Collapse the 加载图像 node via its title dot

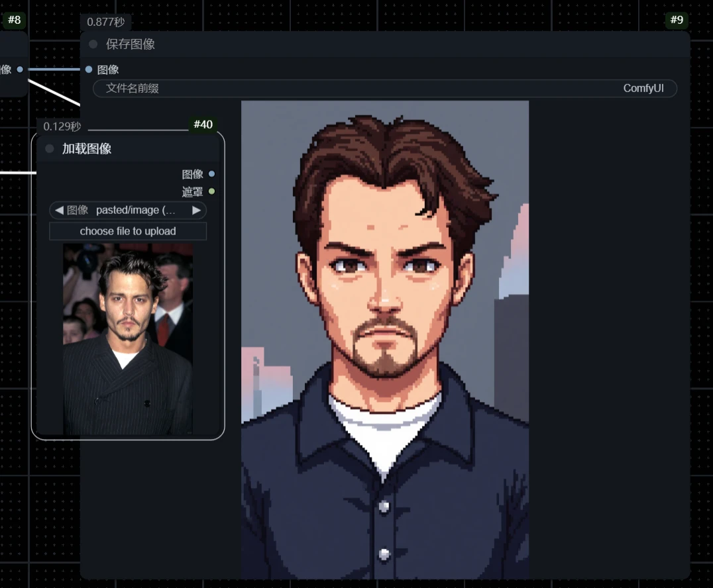[x=49, y=148]
